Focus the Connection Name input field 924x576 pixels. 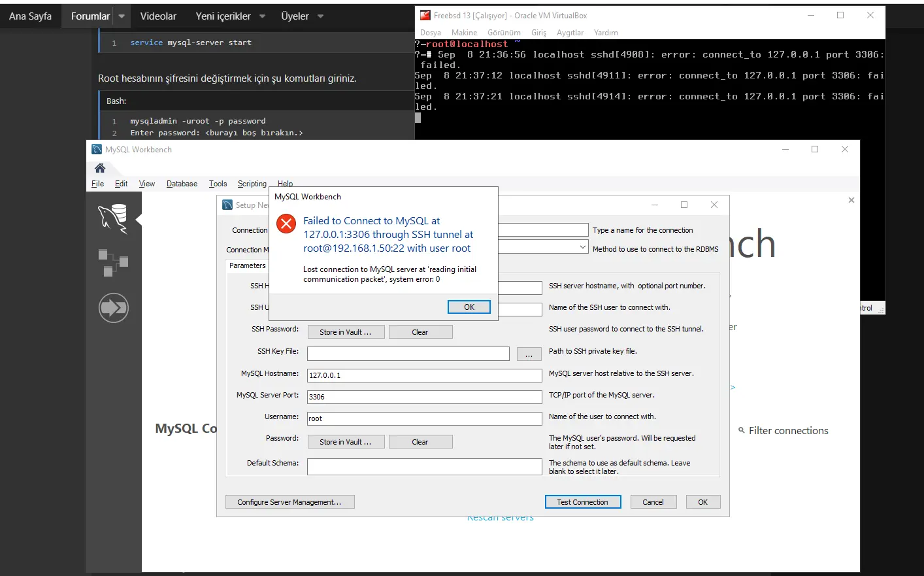pos(543,230)
